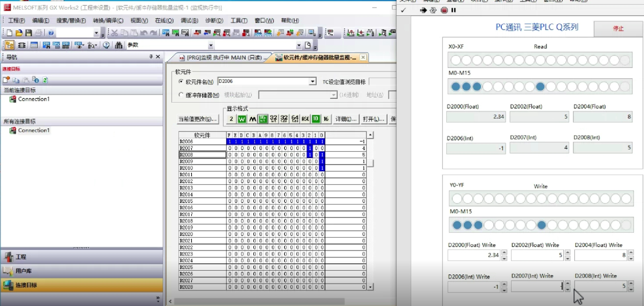Toggle first Write M0-M15 indicator circle
This screenshot has width=644, height=306.
point(457,225)
